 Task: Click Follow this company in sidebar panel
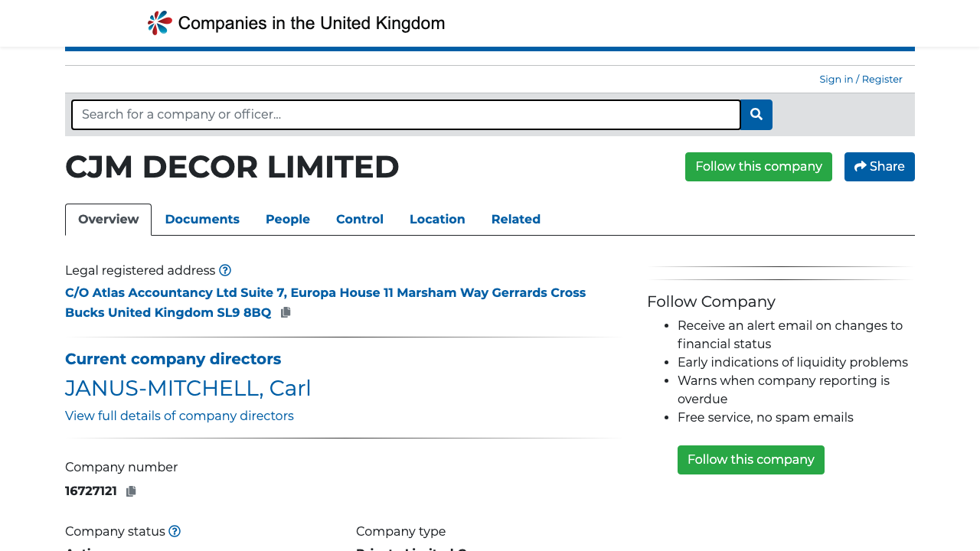pyautogui.click(x=750, y=460)
